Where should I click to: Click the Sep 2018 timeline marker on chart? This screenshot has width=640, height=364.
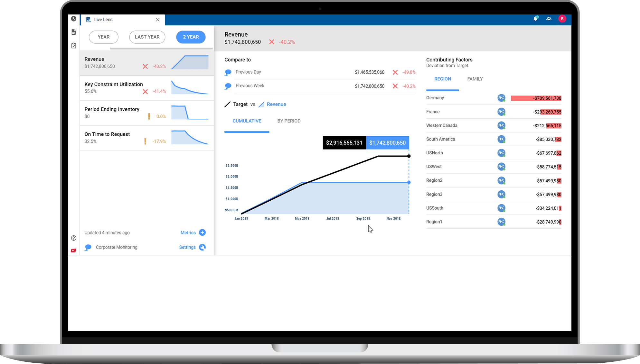(363, 218)
